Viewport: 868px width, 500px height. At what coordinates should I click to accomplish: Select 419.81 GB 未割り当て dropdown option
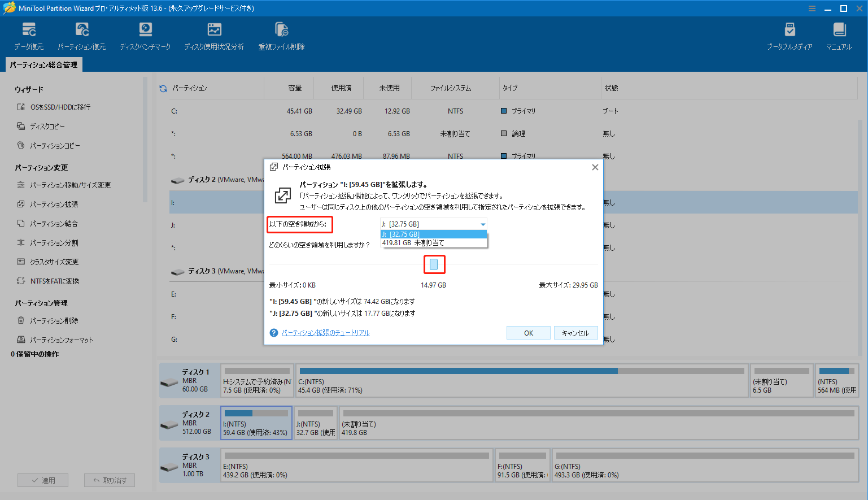coord(433,243)
